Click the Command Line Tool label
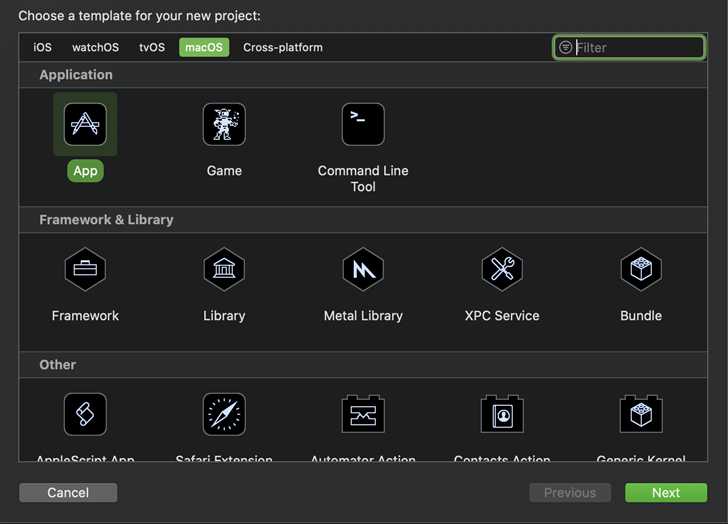Viewport: 728px width, 524px height. pos(363,179)
